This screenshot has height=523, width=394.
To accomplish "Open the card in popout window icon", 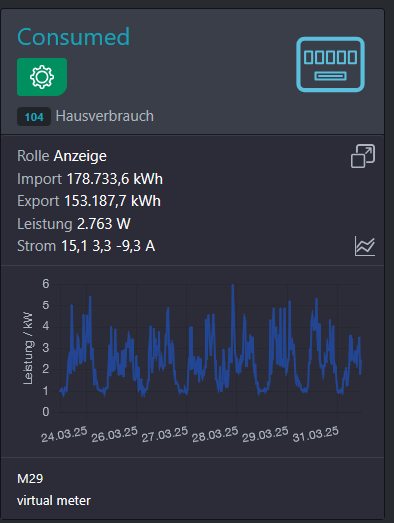I will (363, 156).
